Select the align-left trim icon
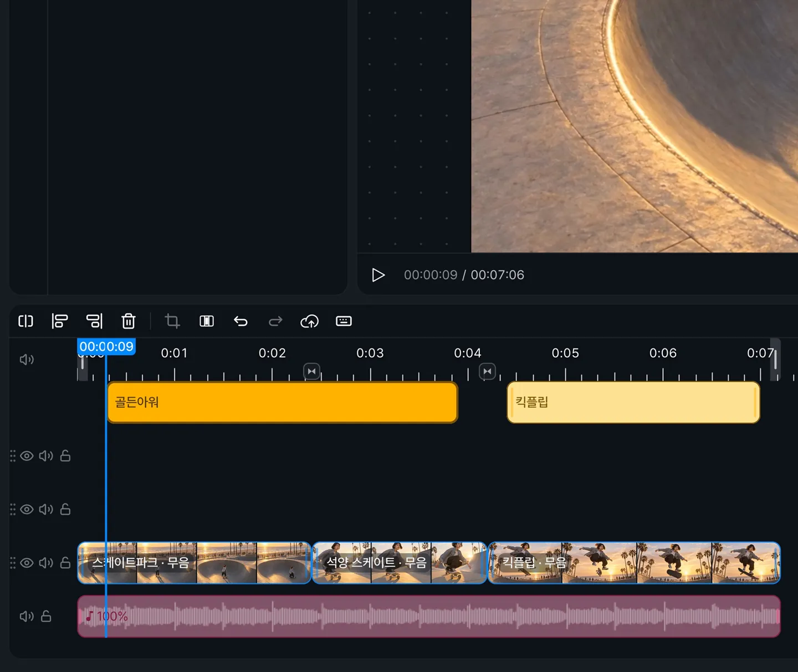This screenshot has height=672, width=798. tap(60, 321)
